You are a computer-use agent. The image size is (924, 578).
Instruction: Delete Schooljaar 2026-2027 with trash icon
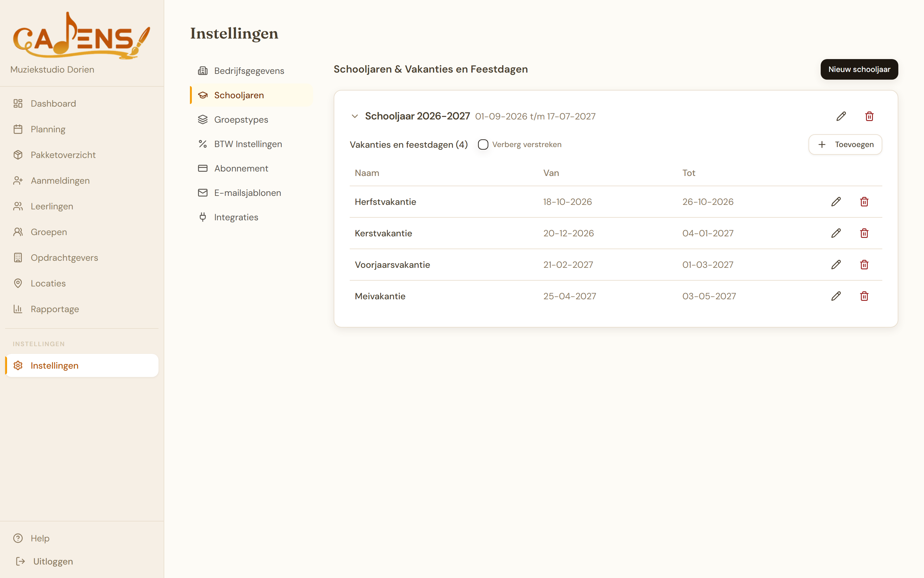click(869, 116)
